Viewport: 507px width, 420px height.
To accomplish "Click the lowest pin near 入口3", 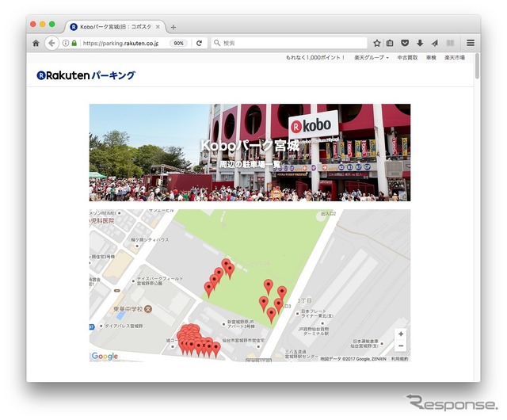I will click(272, 314).
